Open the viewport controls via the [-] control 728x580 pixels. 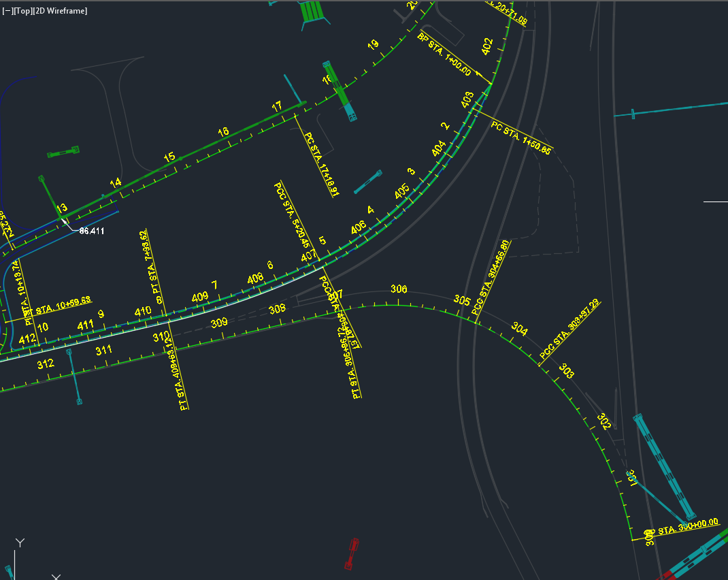(x=8, y=10)
